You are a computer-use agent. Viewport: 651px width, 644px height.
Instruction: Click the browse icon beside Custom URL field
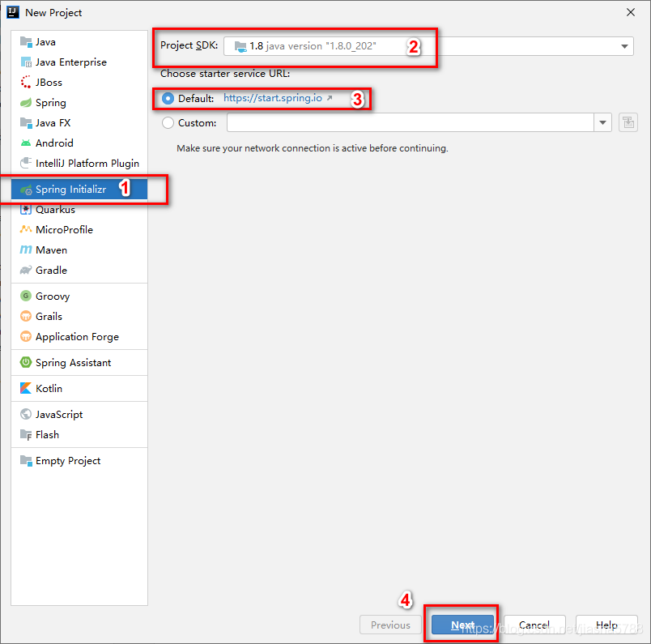pyautogui.click(x=628, y=123)
